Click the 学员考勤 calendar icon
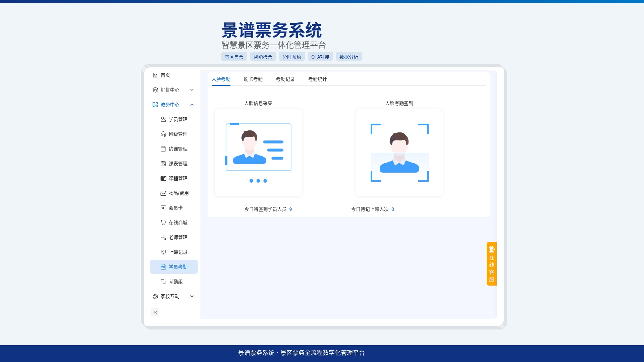This screenshot has width=644, height=362. tap(163, 267)
